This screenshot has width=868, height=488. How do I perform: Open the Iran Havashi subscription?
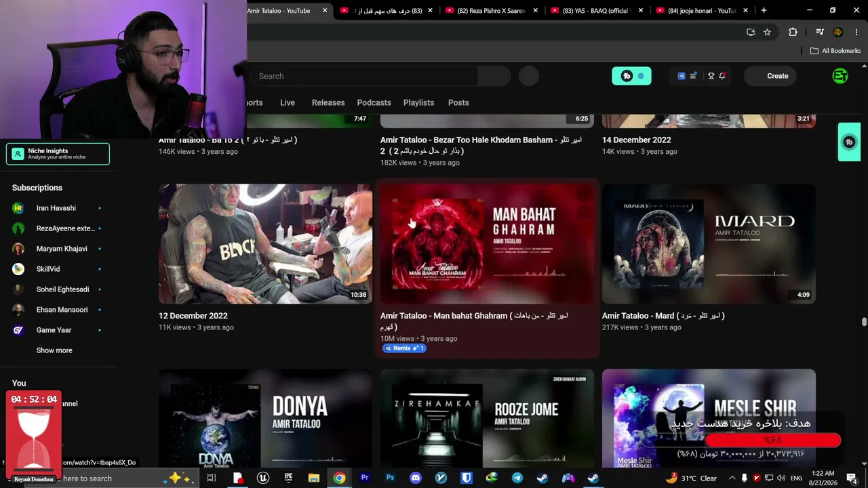57,208
